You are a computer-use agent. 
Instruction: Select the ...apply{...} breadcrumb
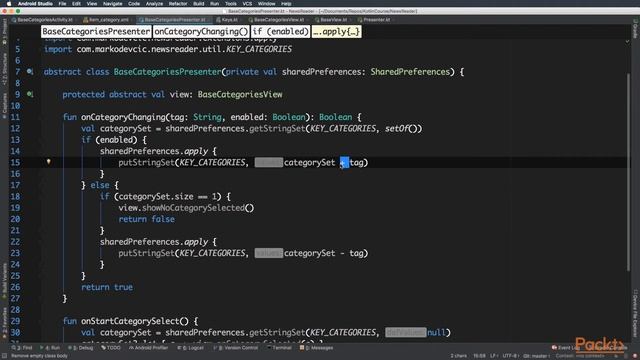[x=336, y=31]
